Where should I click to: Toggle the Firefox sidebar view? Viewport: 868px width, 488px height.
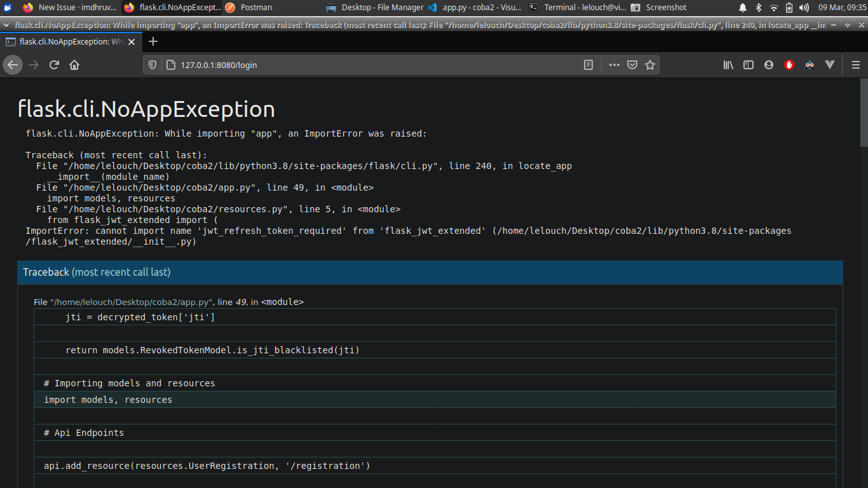click(749, 64)
